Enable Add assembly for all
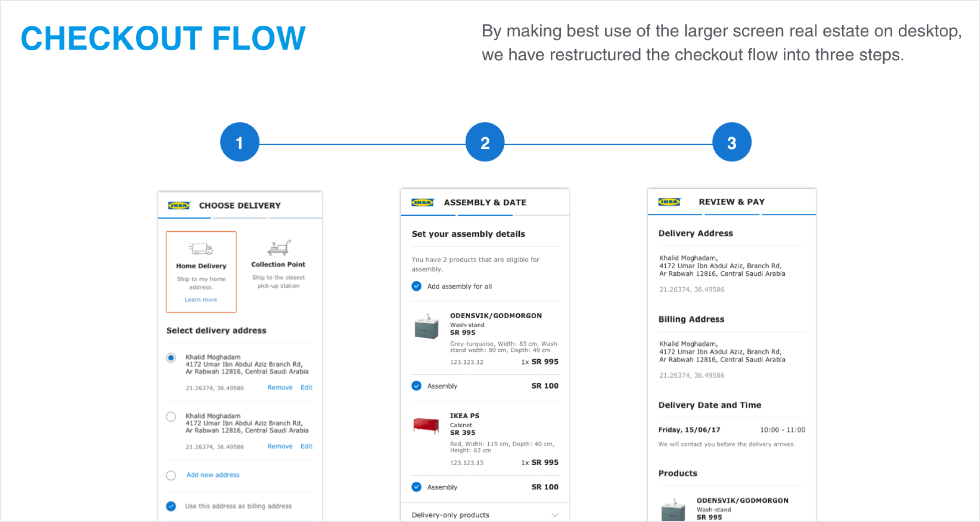This screenshot has height=522, width=980. click(x=416, y=286)
